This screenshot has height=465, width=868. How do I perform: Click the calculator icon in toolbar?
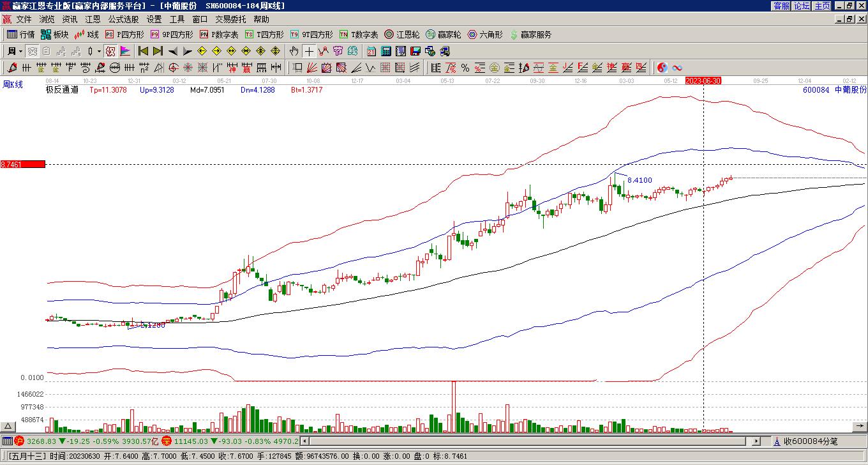pos(386,51)
